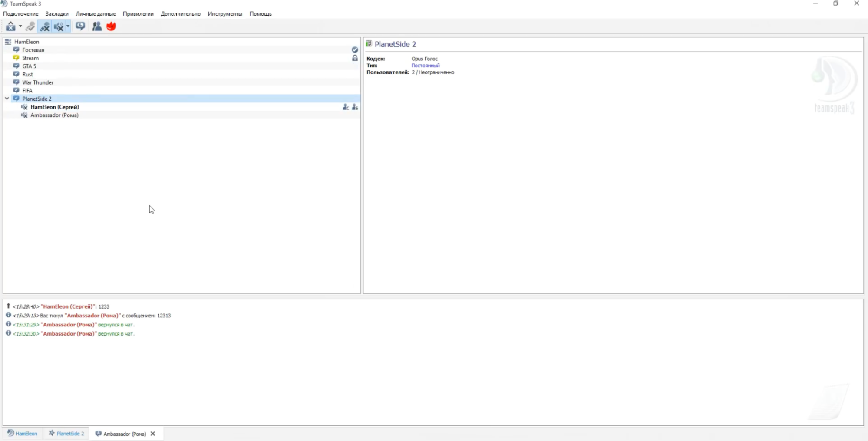The height and width of the screenshot is (441, 868).
Task: Switch to the HamEleon chat tab
Action: (23, 434)
